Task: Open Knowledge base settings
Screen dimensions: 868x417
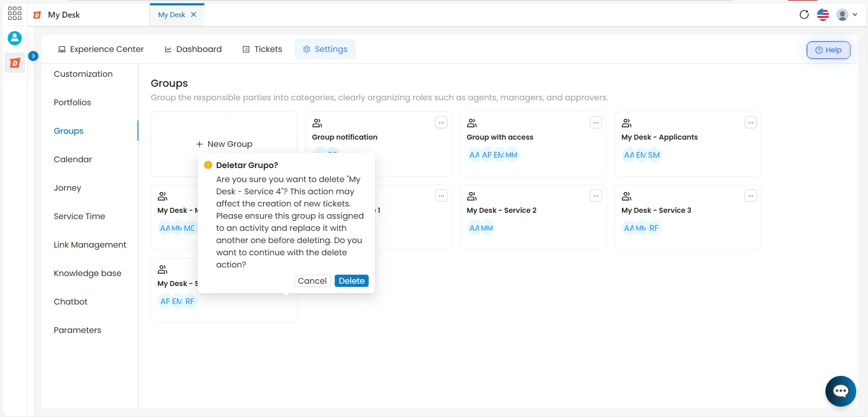Action: (88, 273)
